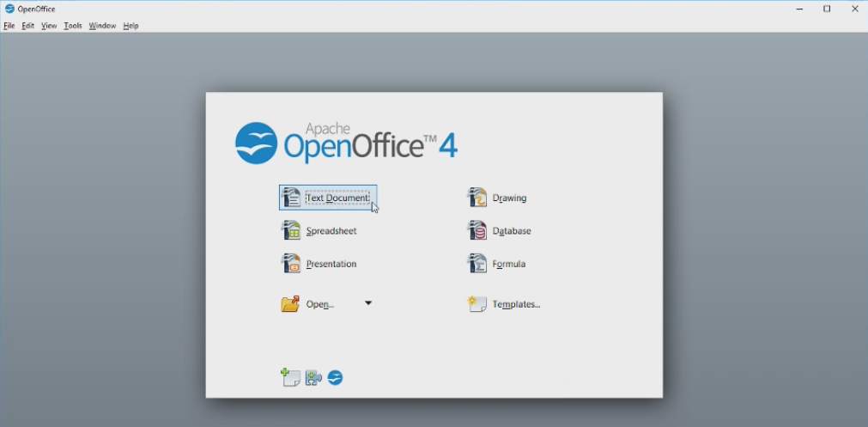Screen dimensions: 868x427
Task: Click the Presentation icon
Action: click(x=292, y=264)
